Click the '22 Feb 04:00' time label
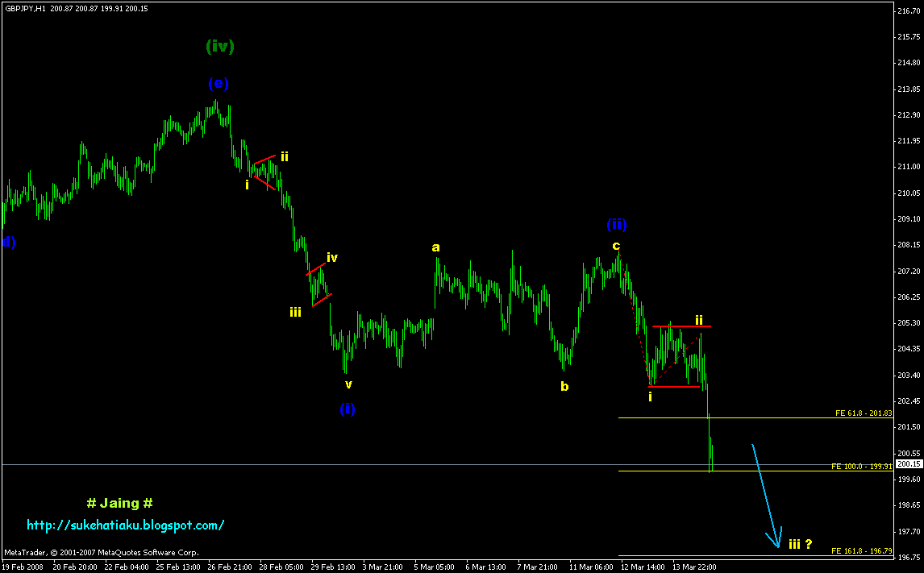This screenshot has height=573, width=924. click(x=126, y=567)
